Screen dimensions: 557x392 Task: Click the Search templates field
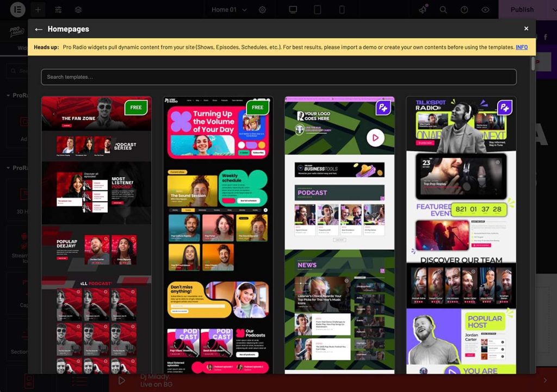coord(278,77)
